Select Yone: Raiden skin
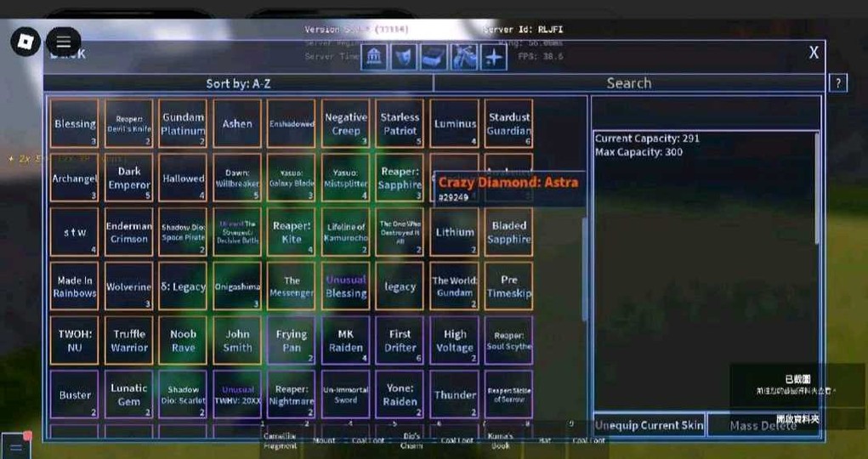868x459 pixels. (x=400, y=394)
